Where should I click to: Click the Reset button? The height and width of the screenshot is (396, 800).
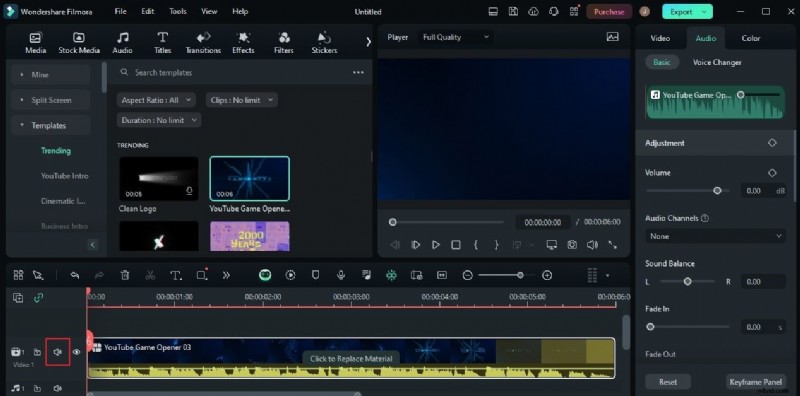click(x=668, y=382)
